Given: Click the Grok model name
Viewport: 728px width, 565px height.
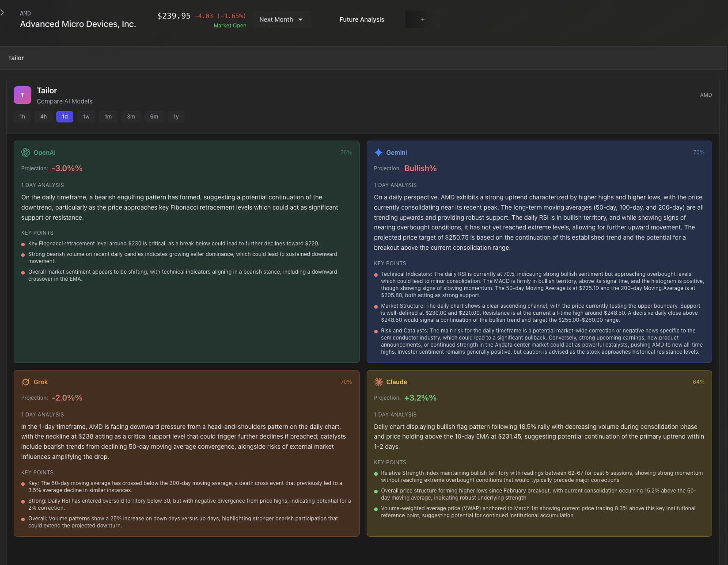Looking at the screenshot, I should point(41,382).
